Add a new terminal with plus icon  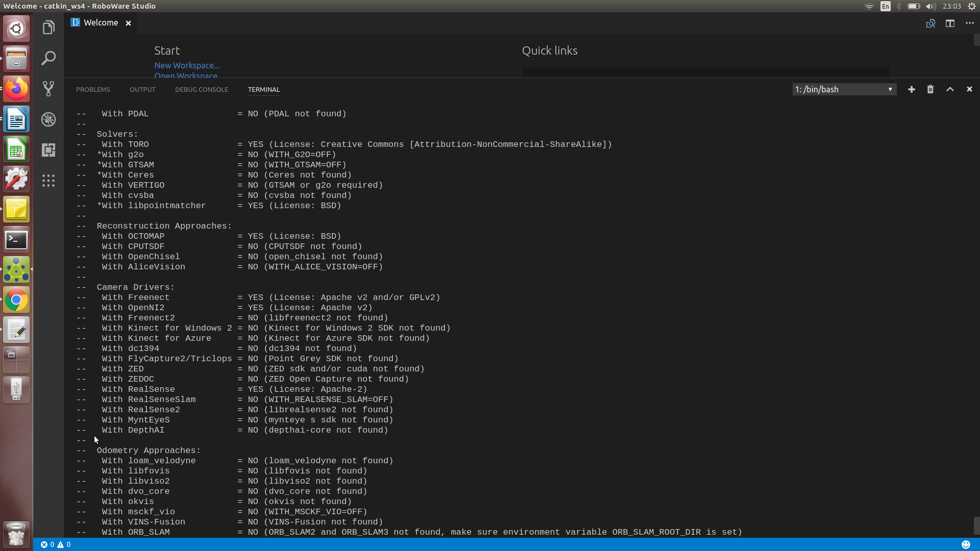pos(911,89)
